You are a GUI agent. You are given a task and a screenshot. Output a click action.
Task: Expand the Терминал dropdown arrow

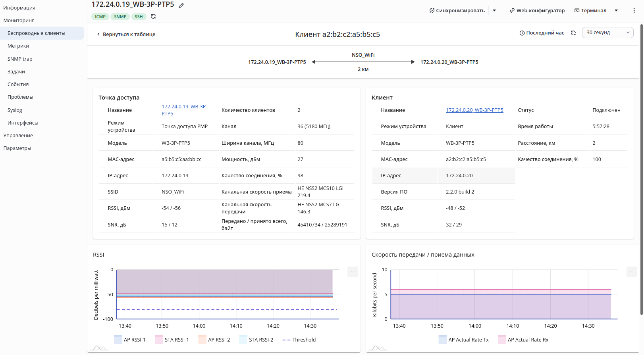click(x=616, y=11)
